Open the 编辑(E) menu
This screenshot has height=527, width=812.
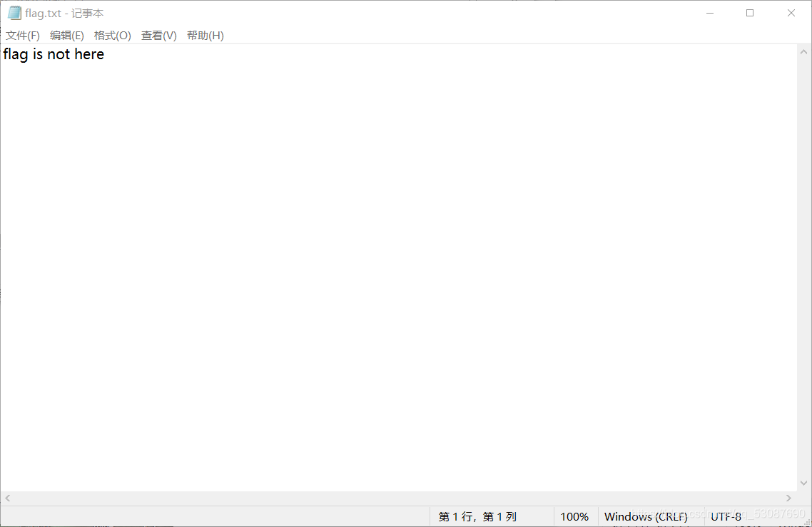[67, 35]
